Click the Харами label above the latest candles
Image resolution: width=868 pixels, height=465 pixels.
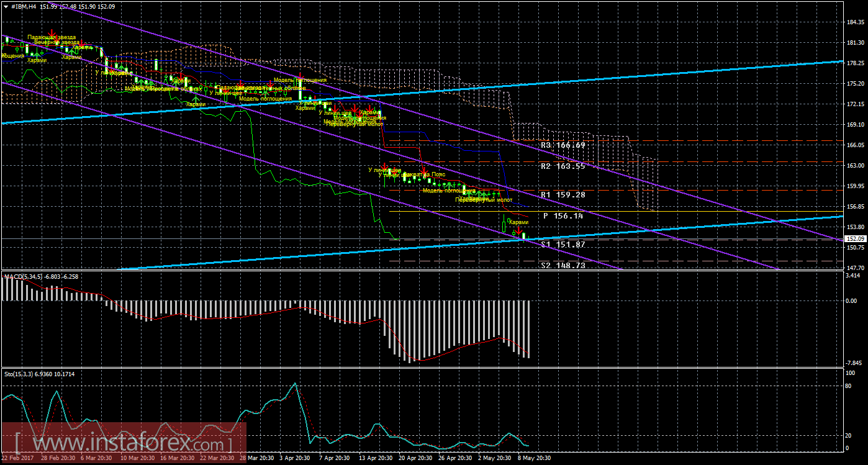(518, 222)
